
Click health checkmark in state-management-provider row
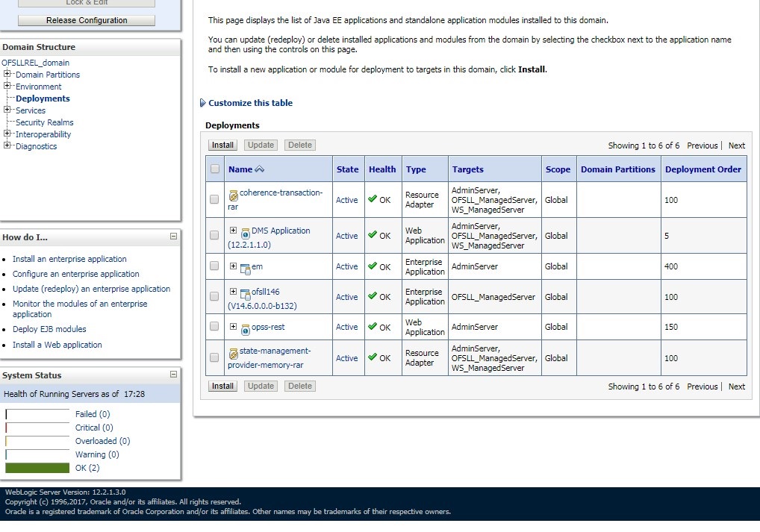tap(373, 357)
